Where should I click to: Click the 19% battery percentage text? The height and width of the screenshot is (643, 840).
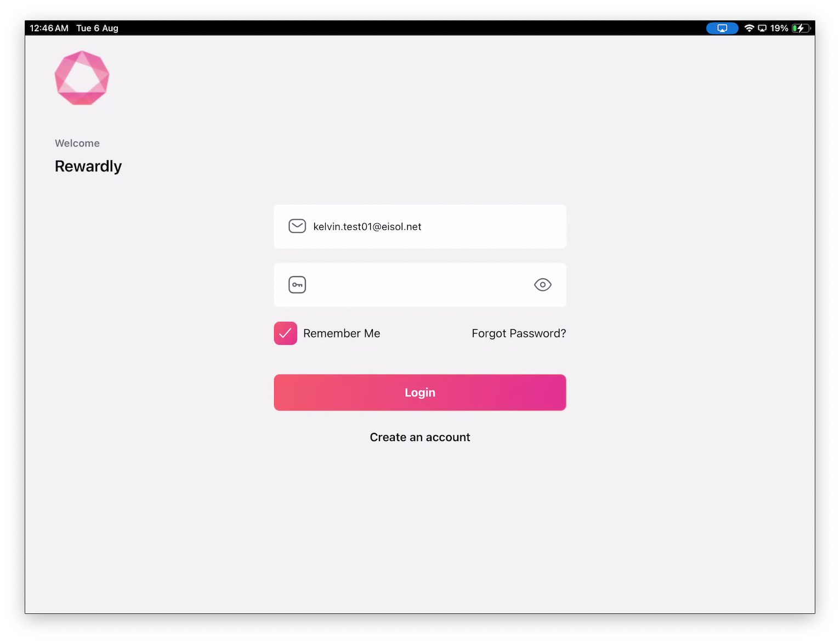tap(779, 28)
